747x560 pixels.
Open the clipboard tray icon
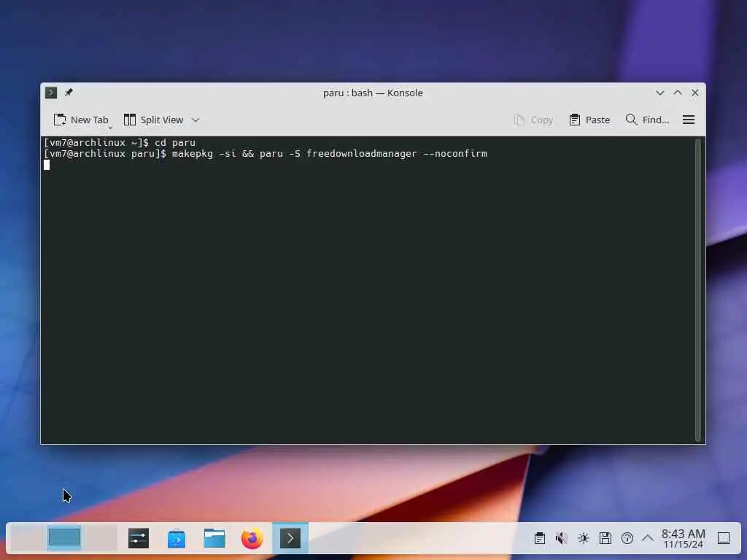pos(540,539)
